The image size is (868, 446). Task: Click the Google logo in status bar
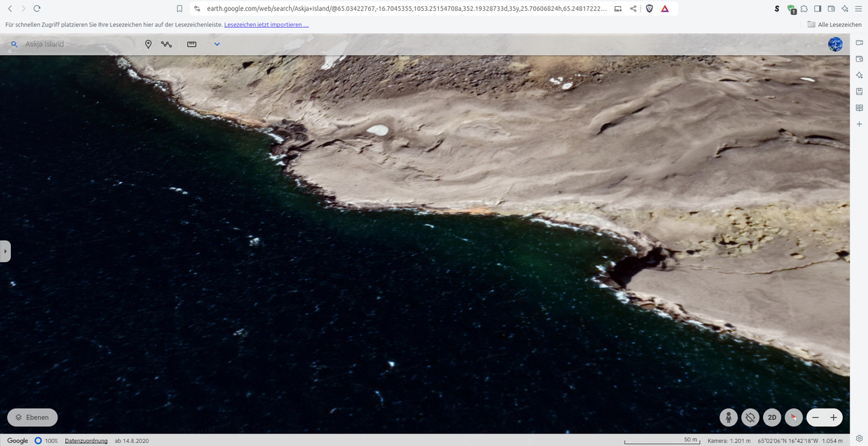point(18,441)
